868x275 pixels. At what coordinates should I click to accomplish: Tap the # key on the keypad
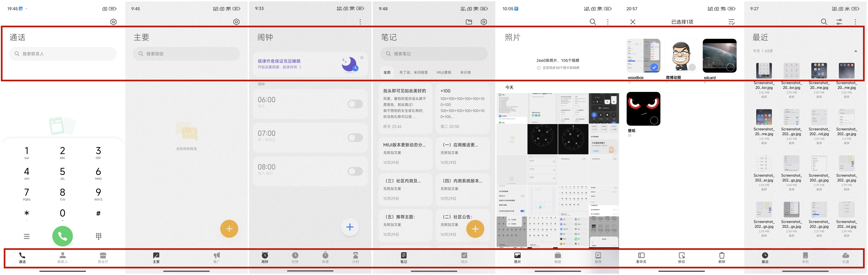[x=98, y=213]
